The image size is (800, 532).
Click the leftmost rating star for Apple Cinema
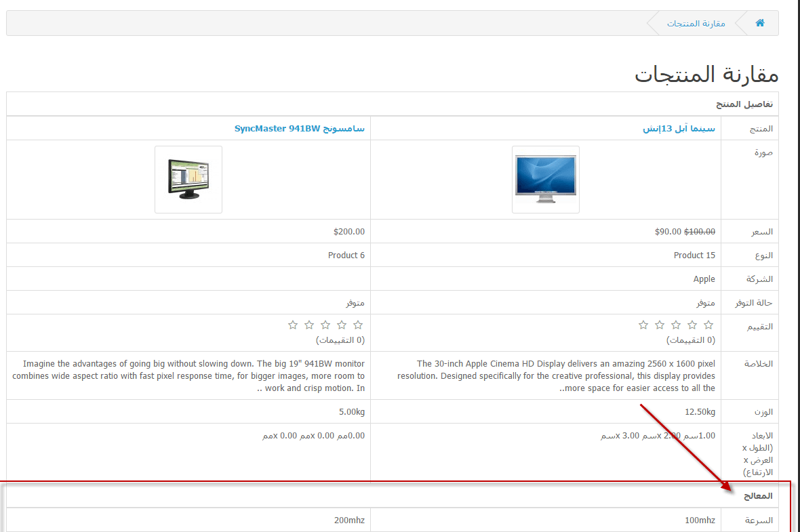coord(643,325)
